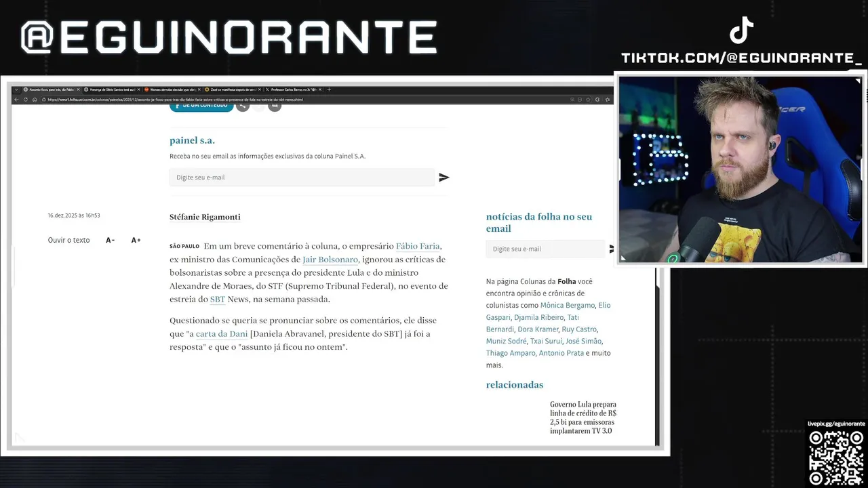Focus the Folha news e-mail input field
This screenshot has height=488, width=868.
click(545, 249)
